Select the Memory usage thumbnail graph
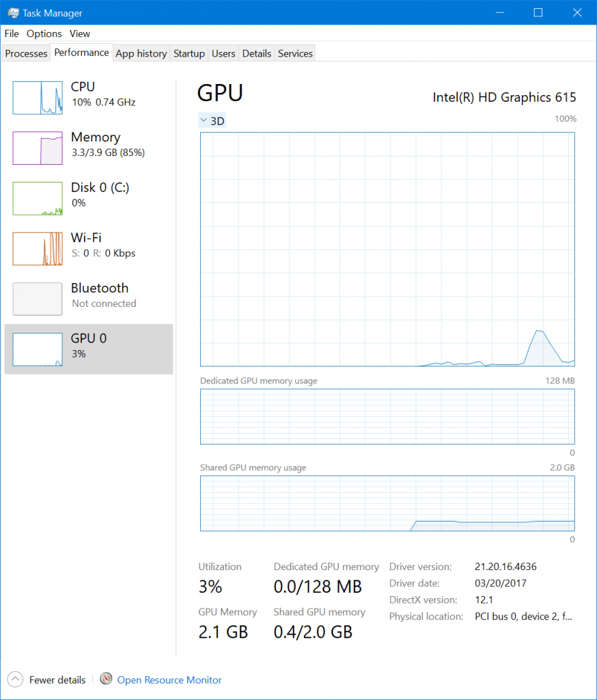 38,148
